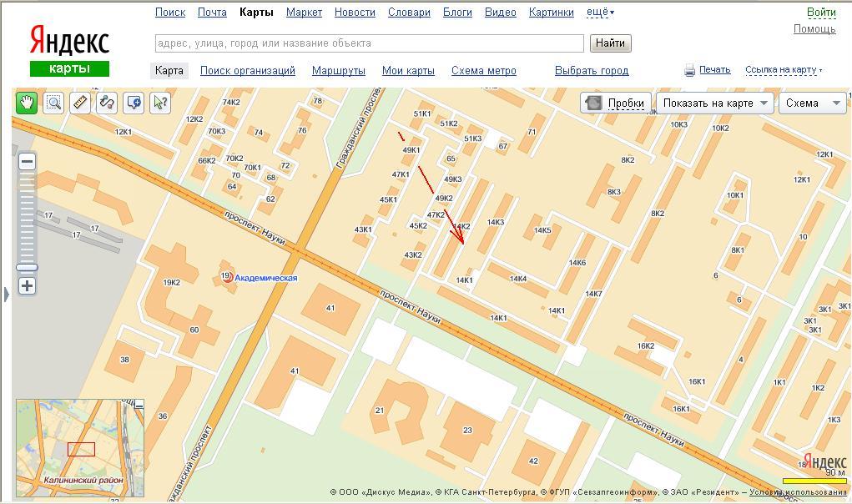Image resolution: width=852 pixels, height=504 pixels.
Task: Expand the Ссылка на карту menu
Action: [x=783, y=70]
